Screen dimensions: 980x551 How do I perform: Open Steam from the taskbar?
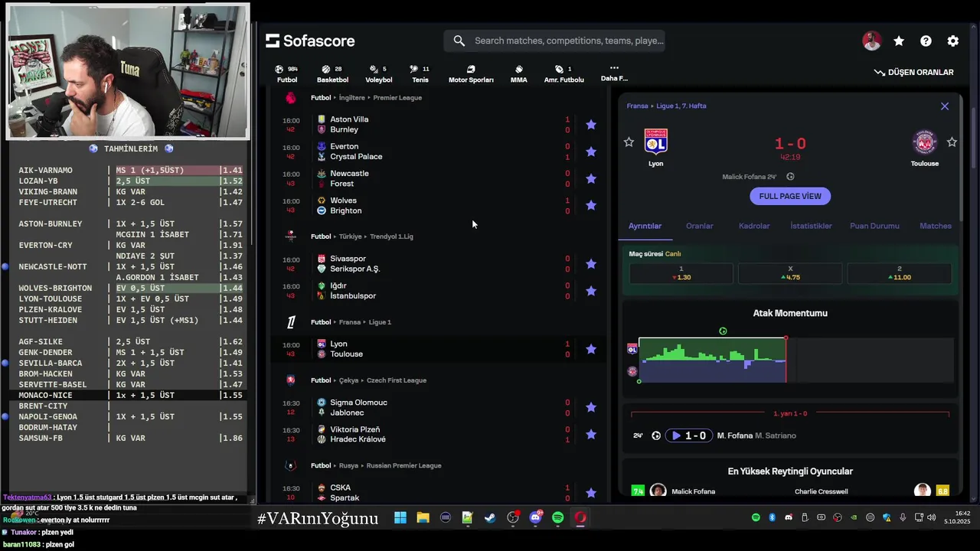[x=490, y=518]
